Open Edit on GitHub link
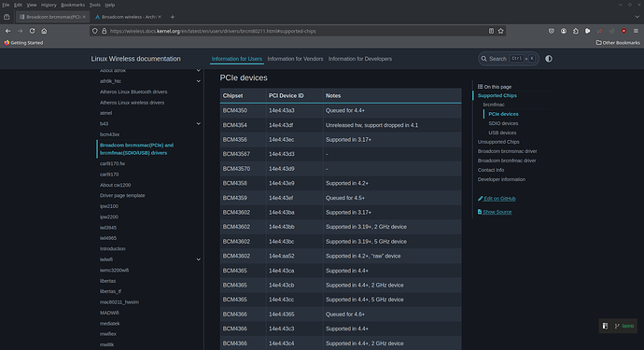This screenshot has height=350, width=644. 497,199
